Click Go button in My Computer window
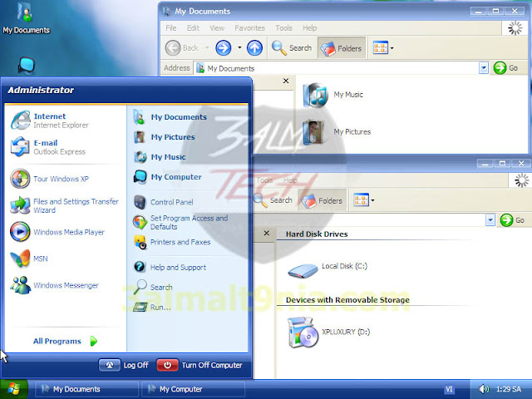Image resolution: width=532 pixels, height=399 pixels. [513, 220]
